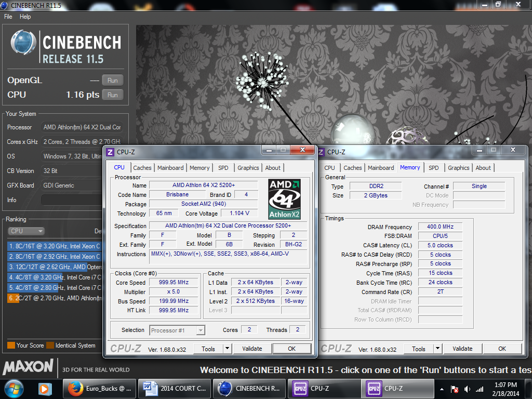Click the DRAM Frequency 400.0 MHz value
The image size is (532, 399).
tap(440, 227)
